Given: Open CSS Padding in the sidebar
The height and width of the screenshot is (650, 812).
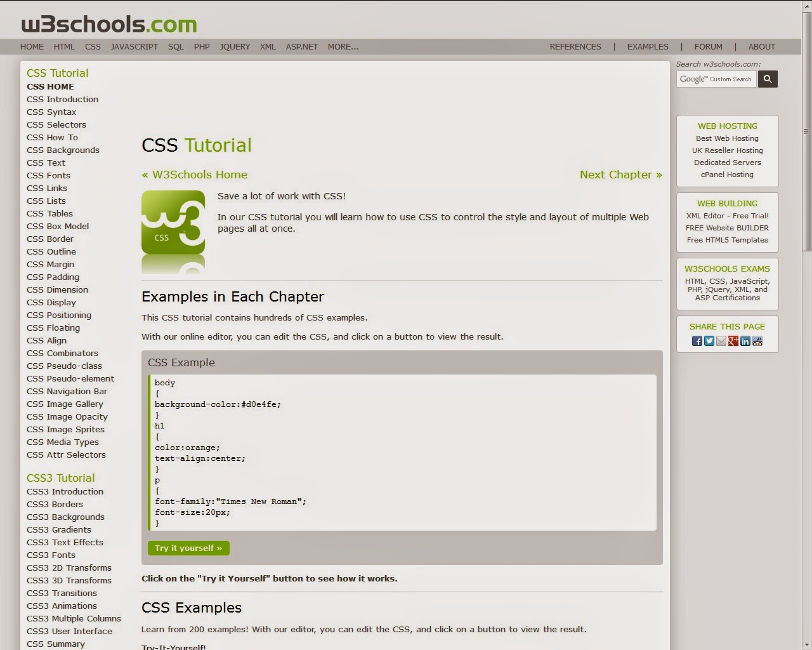Looking at the screenshot, I should [x=53, y=277].
